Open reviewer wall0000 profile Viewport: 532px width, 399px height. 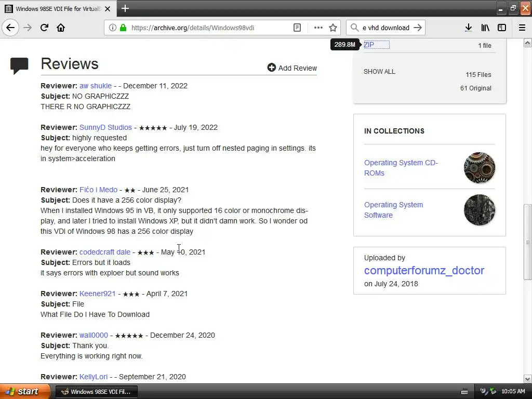pyautogui.click(x=94, y=335)
